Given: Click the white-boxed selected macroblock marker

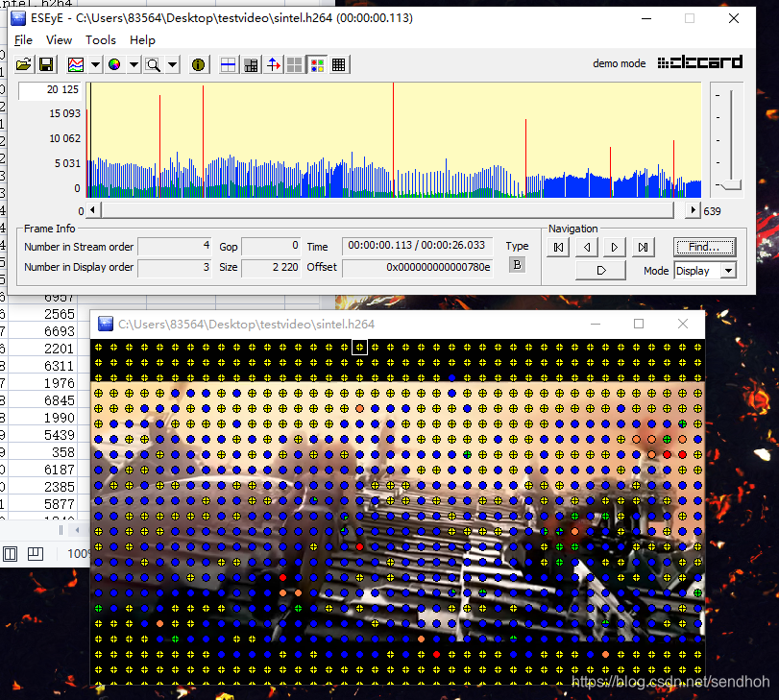Looking at the screenshot, I should point(359,348).
